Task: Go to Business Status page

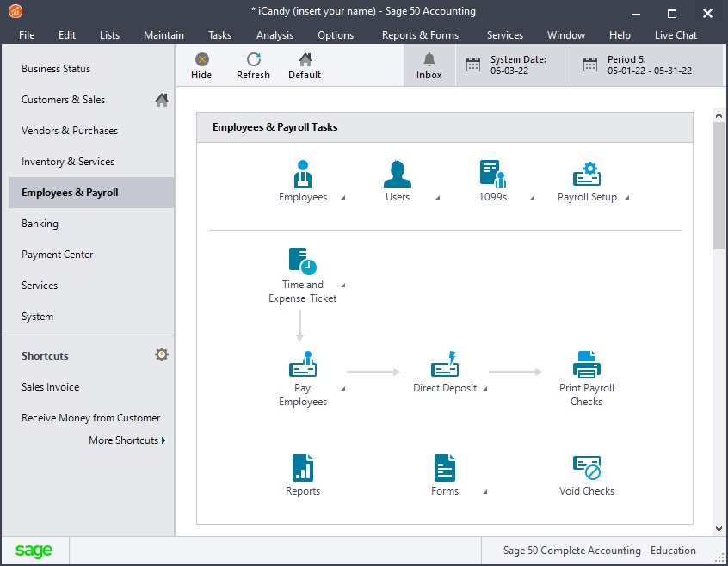Action: click(91, 69)
